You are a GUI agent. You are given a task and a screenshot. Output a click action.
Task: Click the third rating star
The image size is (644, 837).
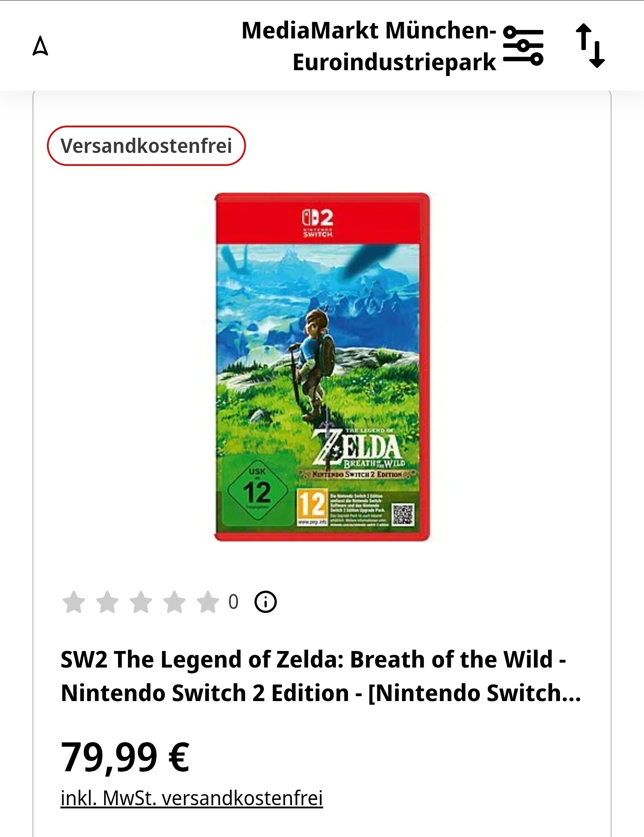[141, 602]
